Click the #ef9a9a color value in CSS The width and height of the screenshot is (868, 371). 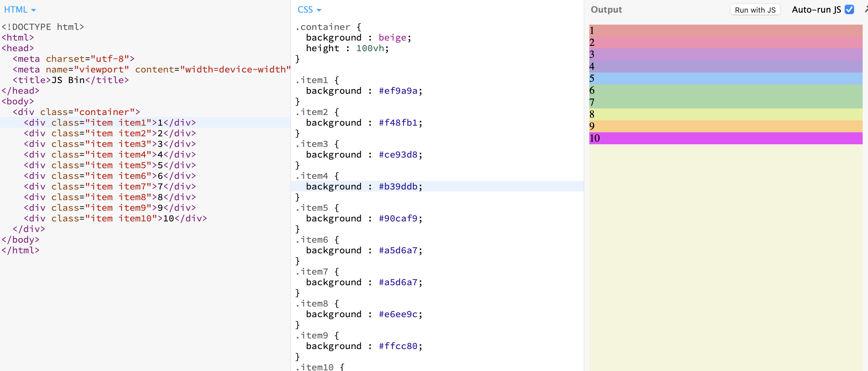point(398,91)
